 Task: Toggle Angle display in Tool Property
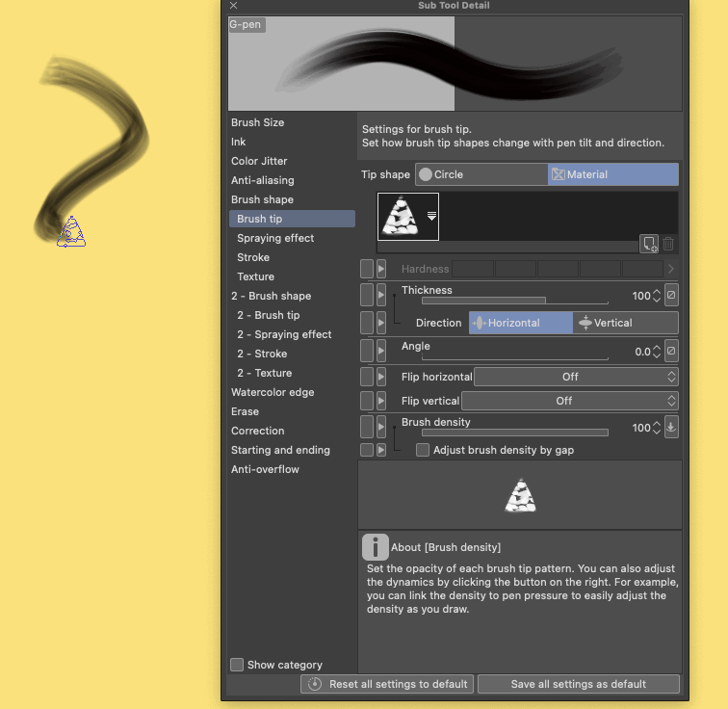click(x=367, y=351)
